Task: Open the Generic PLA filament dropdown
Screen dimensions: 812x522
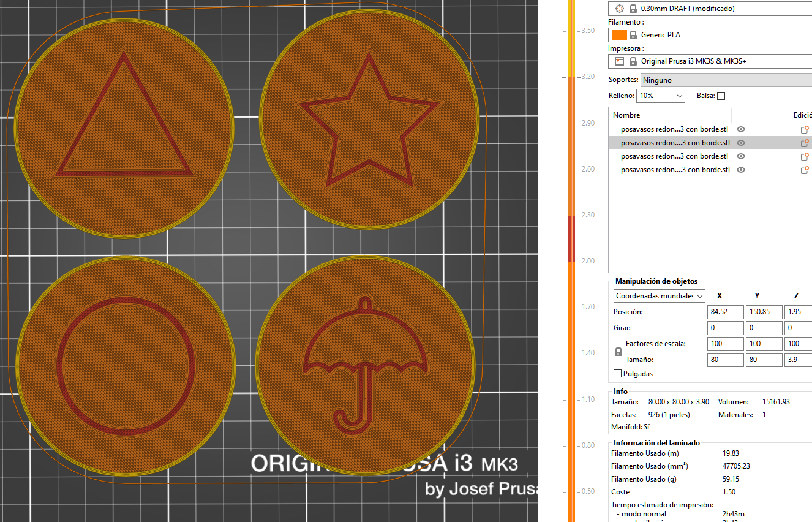Action: 710,35
